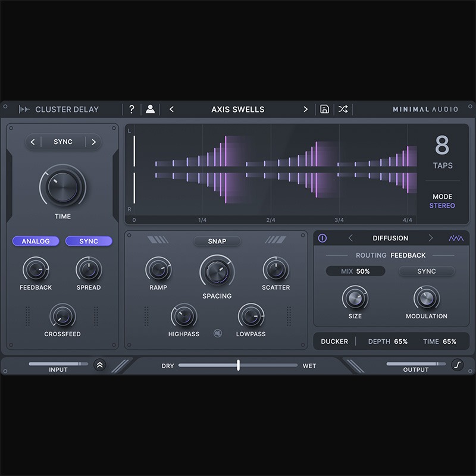Click the DUCKER label
476x476 pixels.
pyautogui.click(x=334, y=342)
